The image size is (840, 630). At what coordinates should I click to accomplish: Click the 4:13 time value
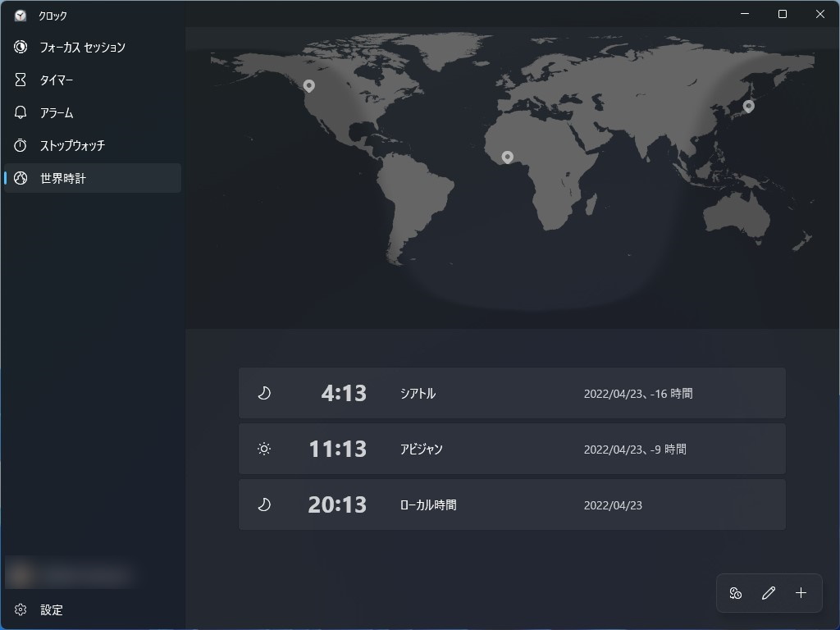point(344,393)
